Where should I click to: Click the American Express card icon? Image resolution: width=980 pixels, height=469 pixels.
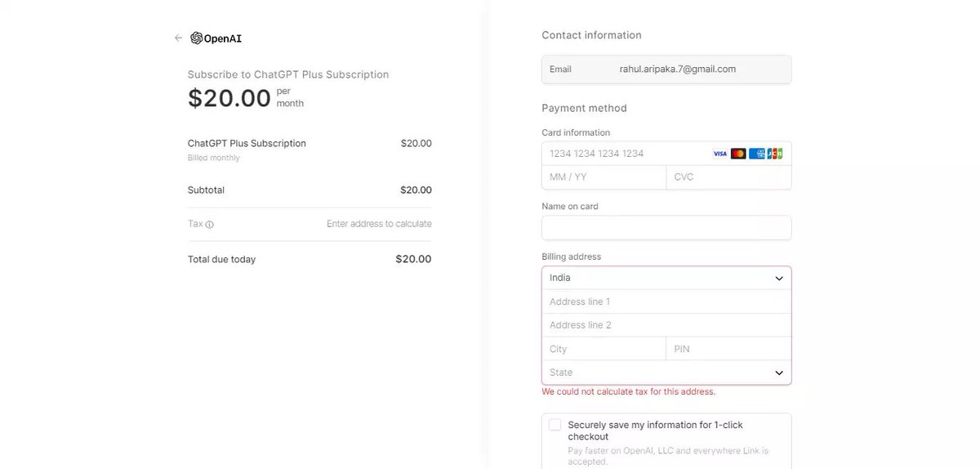click(x=757, y=154)
